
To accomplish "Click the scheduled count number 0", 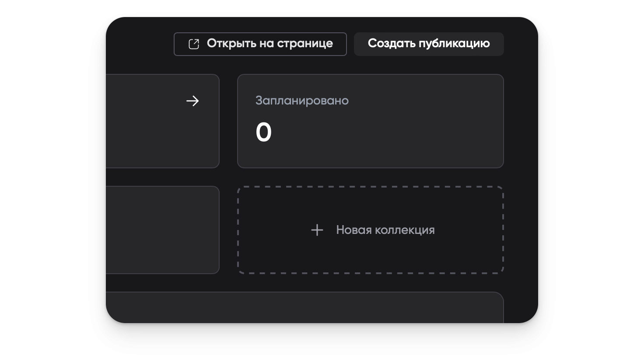I will click(263, 132).
